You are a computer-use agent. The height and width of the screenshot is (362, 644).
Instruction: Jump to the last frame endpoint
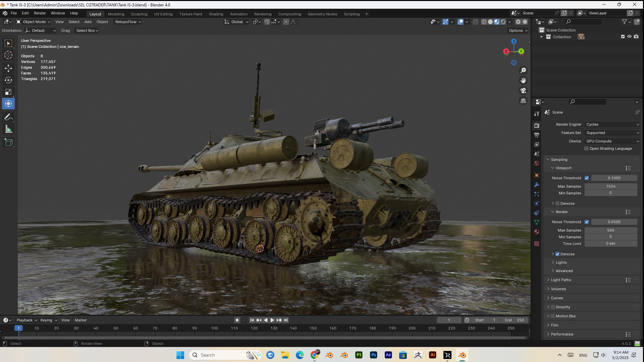point(286,320)
